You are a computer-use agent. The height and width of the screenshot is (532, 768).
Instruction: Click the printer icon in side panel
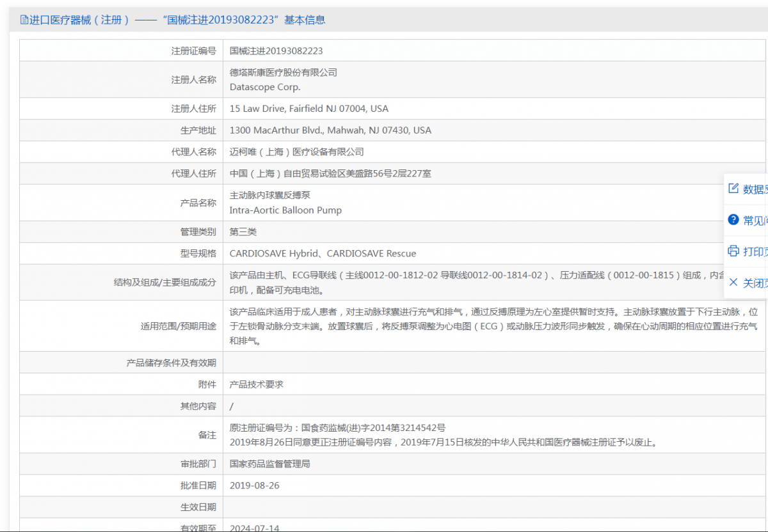(x=733, y=251)
